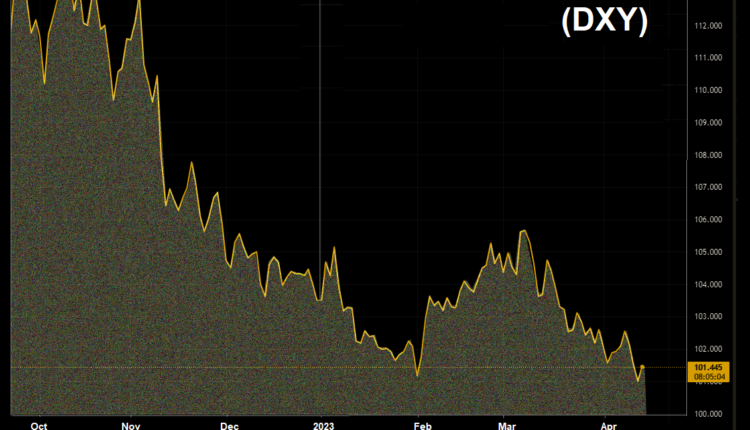Viewport: 750px width, 430px height.
Task: Click the 108.000 price axis label
Action: coord(708,155)
